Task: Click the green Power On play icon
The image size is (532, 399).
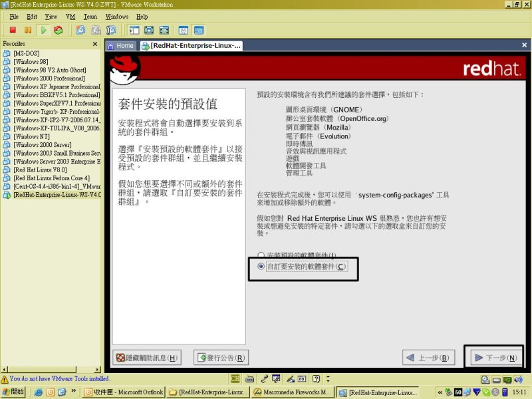Action: (43, 30)
